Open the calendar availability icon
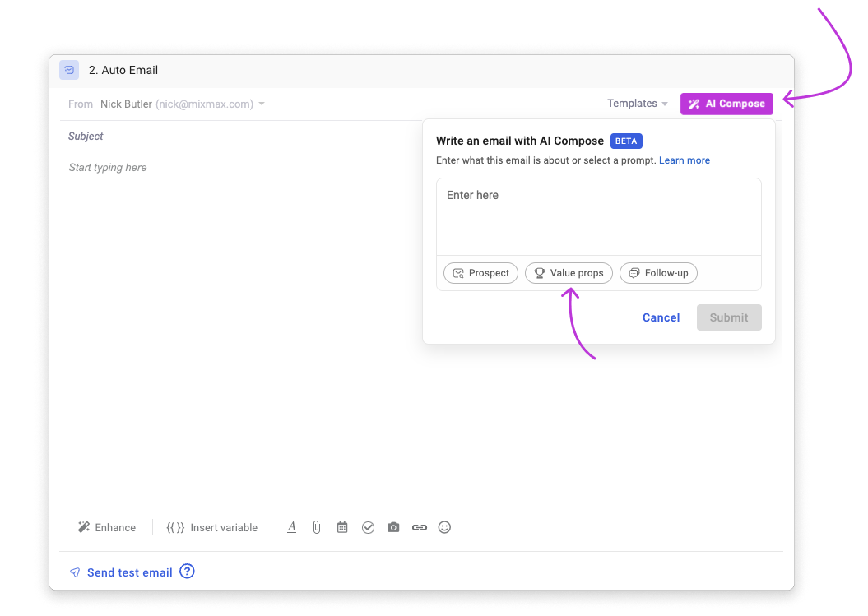868x616 pixels. coord(342,527)
